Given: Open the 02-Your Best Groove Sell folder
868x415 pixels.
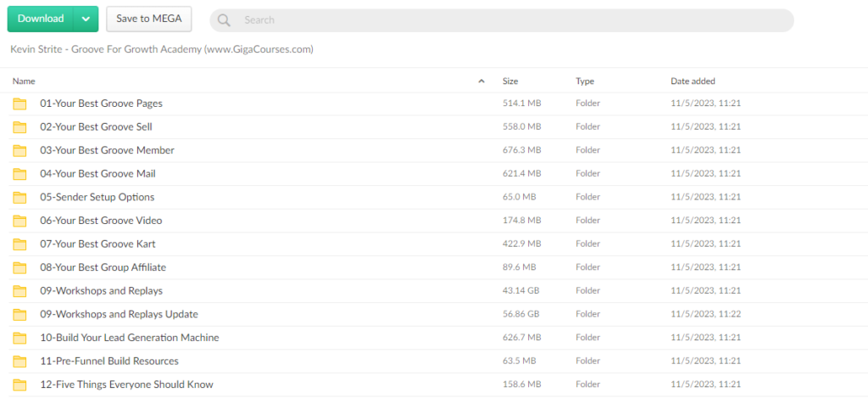Looking at the screenshot, I should pos(96,126).
